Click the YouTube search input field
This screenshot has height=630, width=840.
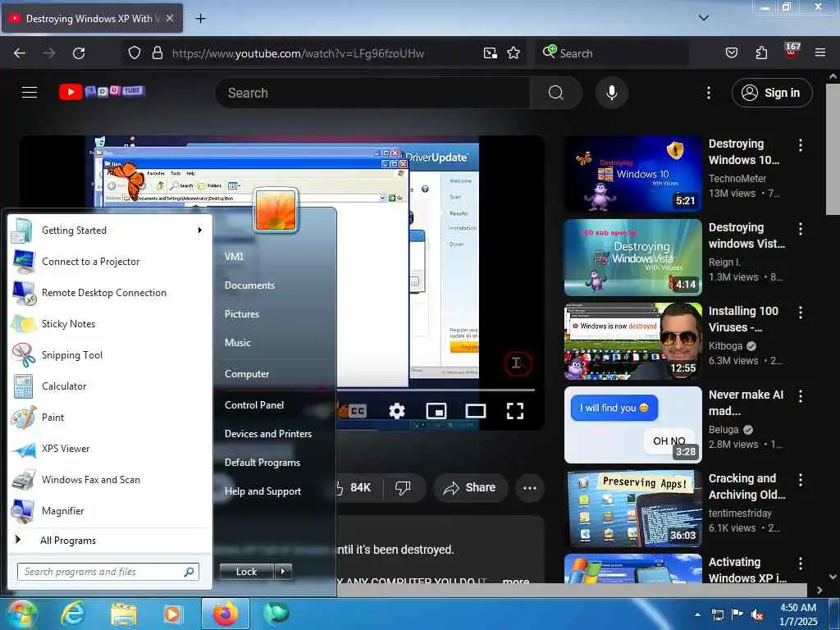373,93
